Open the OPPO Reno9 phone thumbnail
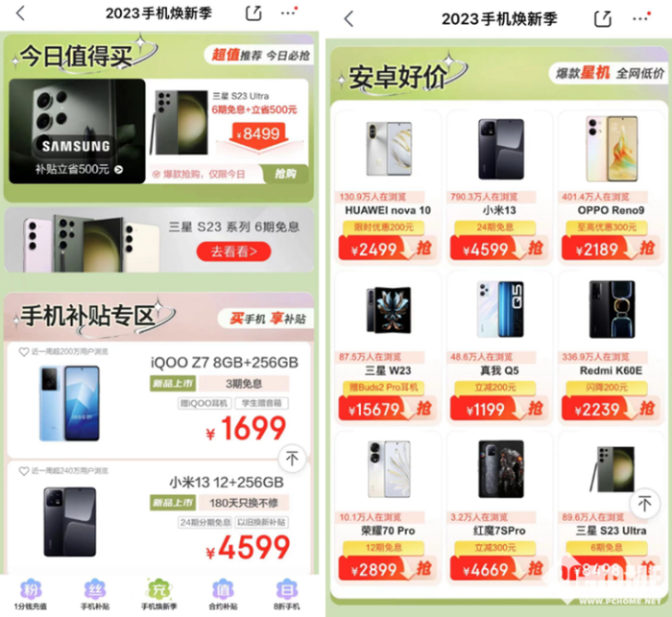672x617 pixels. point(612,149)
